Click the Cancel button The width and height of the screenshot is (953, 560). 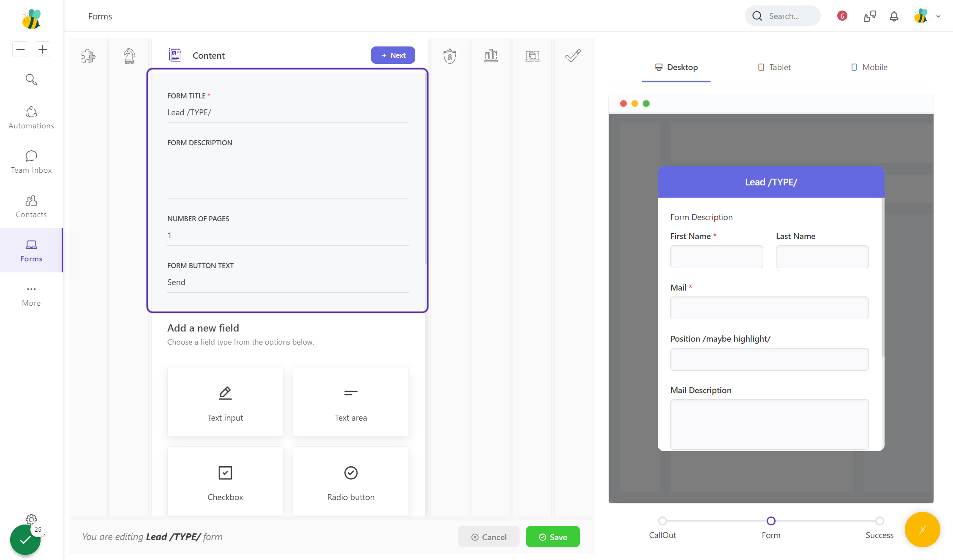pyautogui.click(x=489, y=537)
